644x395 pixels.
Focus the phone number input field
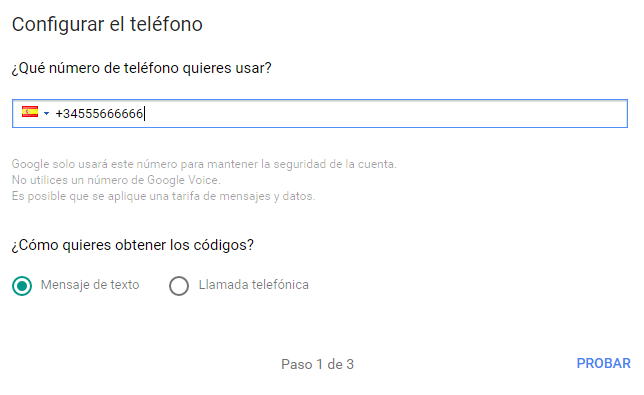pos(320,113)
